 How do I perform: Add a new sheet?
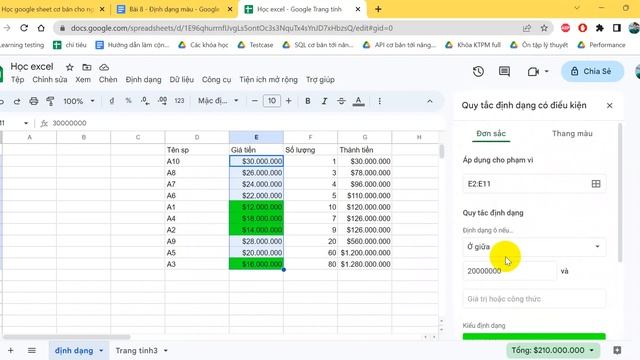click(11, 351)
